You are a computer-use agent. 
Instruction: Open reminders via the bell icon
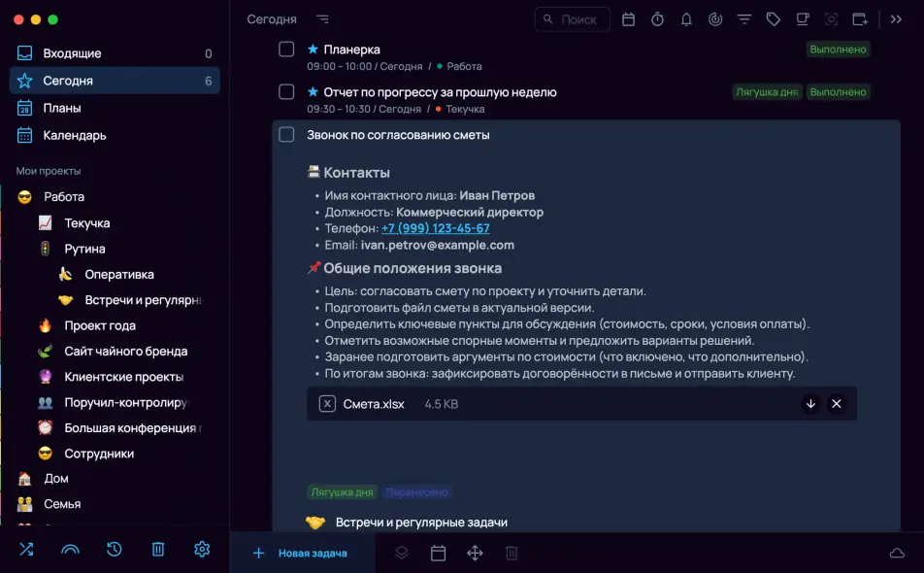pos(686,19)
